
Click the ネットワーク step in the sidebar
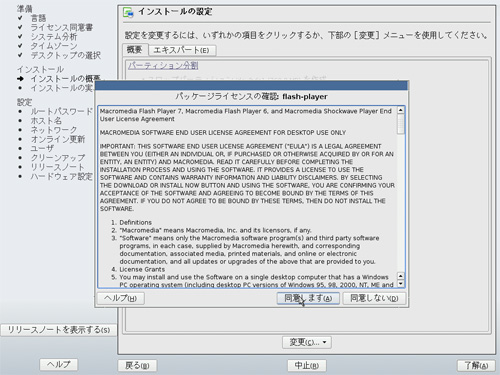pyautogui.click(x=54, y=130)
